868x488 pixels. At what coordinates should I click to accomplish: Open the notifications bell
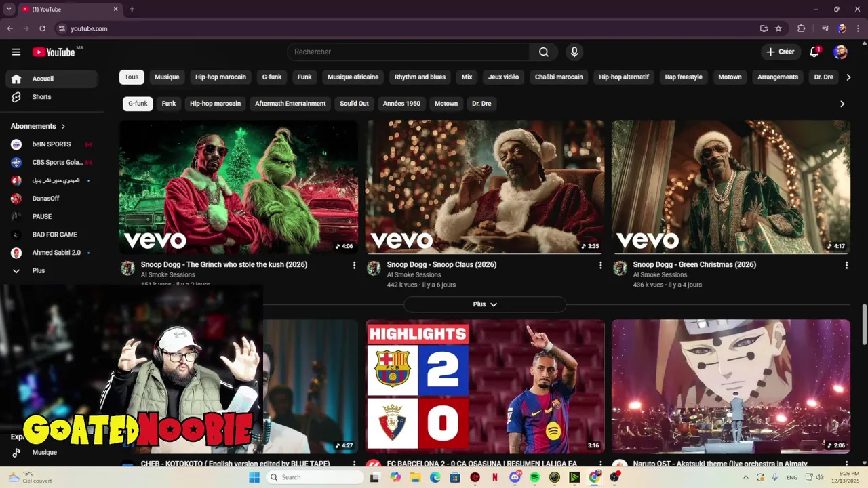coord(815,52)
